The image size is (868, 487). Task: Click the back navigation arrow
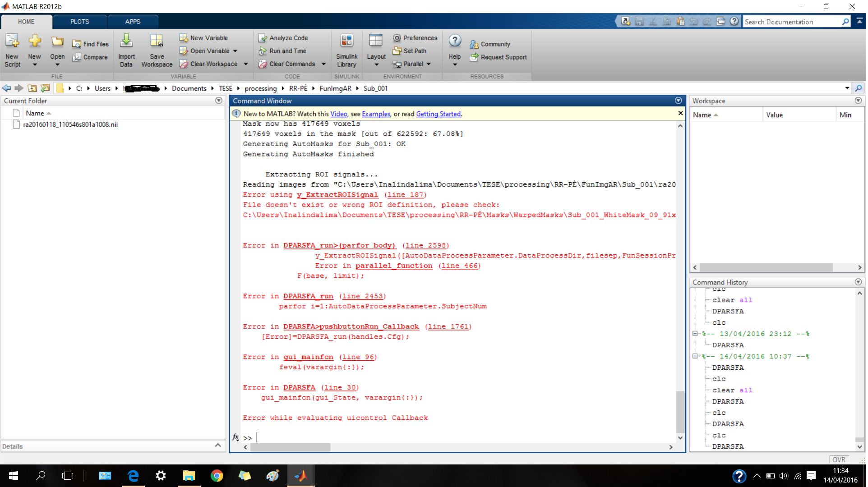point(6,88)
